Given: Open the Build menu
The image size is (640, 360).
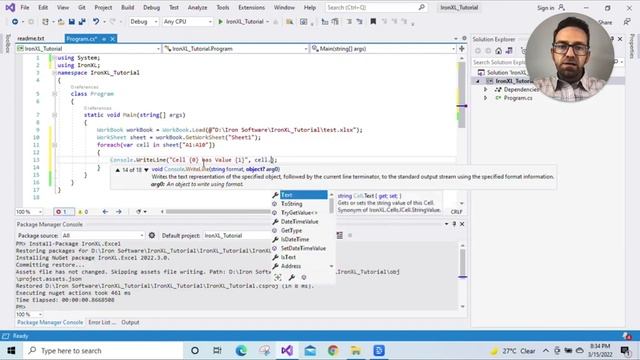Looking at the screenshot, I should [x=127, y=7].
